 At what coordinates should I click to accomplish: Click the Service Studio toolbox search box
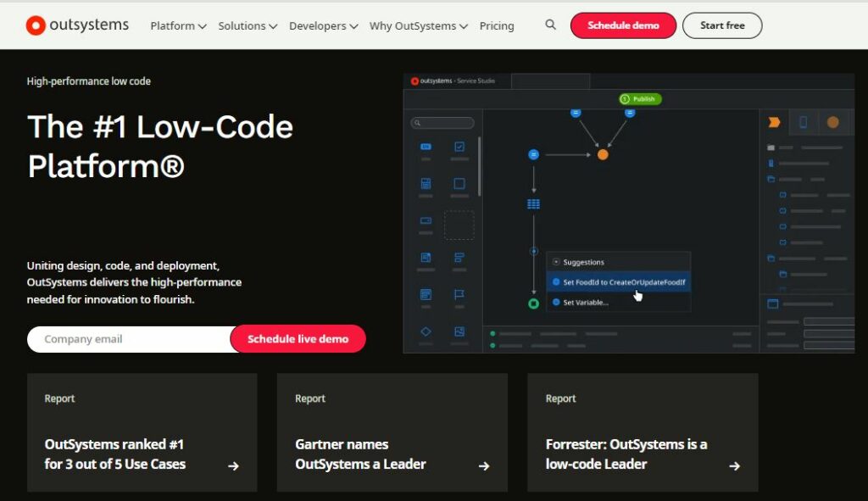point(442,123)
